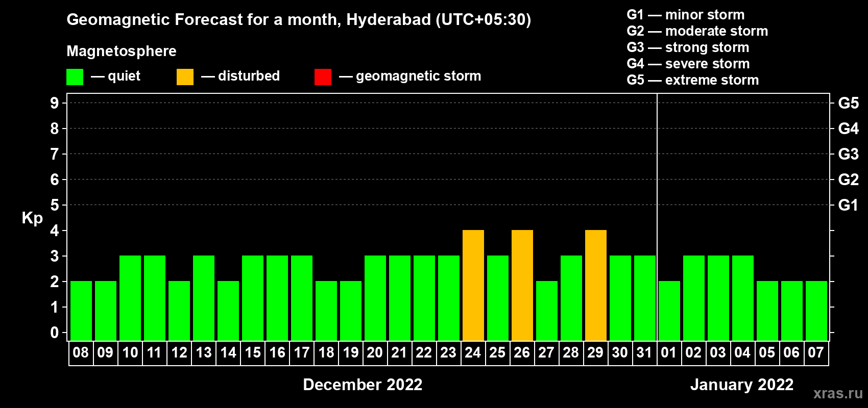Click the G5 label on right axis
Screen dimensions: 868x408
[848, 103]
